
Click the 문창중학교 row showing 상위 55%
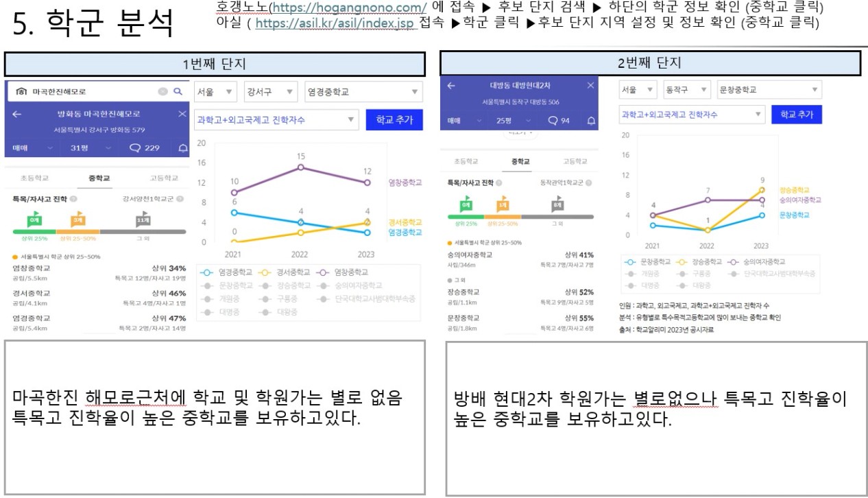520,322
